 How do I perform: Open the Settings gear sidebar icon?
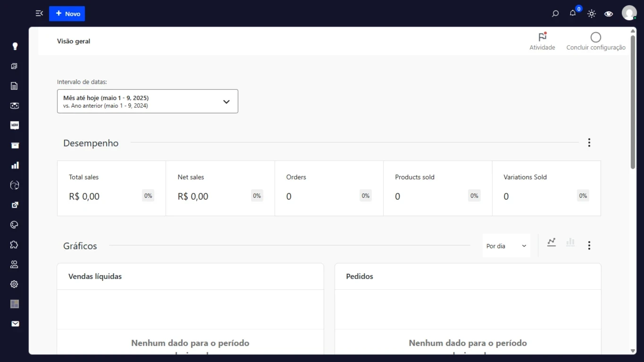[x=14, y=284]
